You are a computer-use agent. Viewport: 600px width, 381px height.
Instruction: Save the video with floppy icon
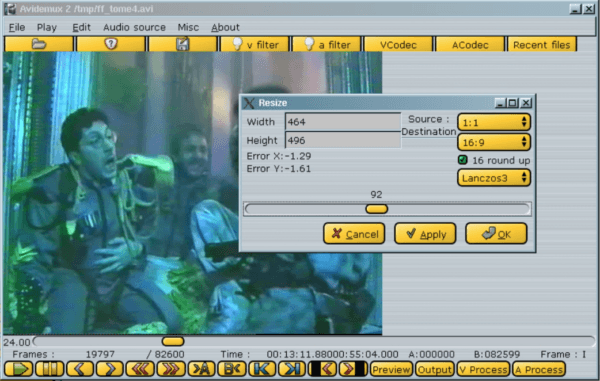point(183,44)
